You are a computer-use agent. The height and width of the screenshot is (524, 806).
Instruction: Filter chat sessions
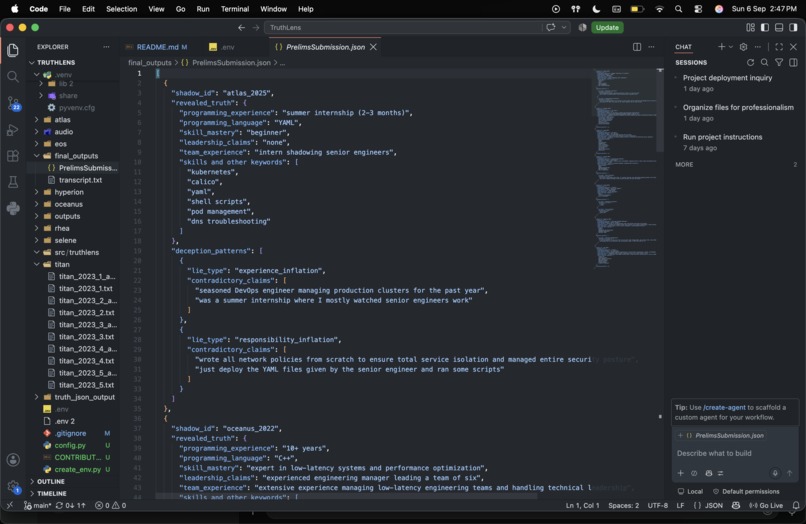click(779, 62)
